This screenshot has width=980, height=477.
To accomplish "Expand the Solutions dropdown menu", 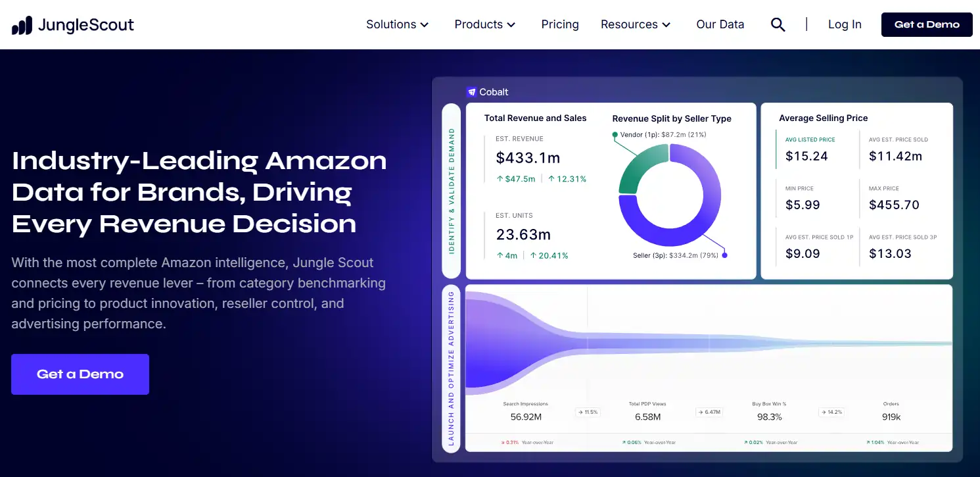I will pyautogui.click(x=397, y=25).
